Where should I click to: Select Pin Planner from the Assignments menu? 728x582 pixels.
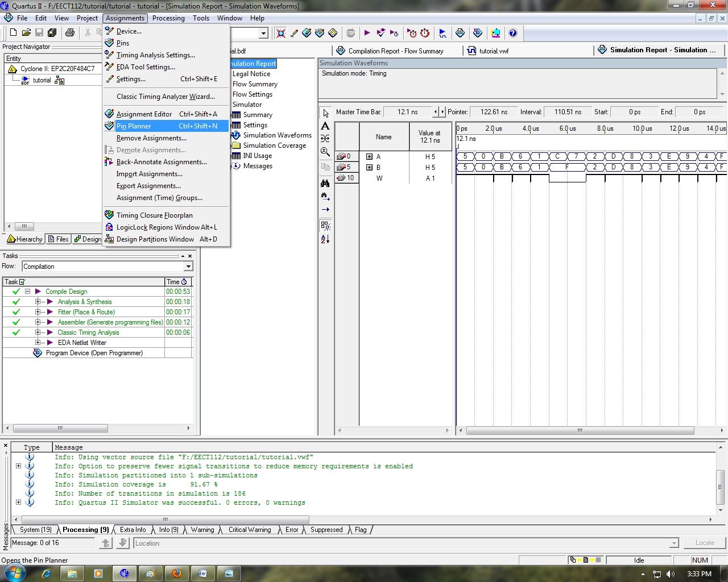point(134,126)
